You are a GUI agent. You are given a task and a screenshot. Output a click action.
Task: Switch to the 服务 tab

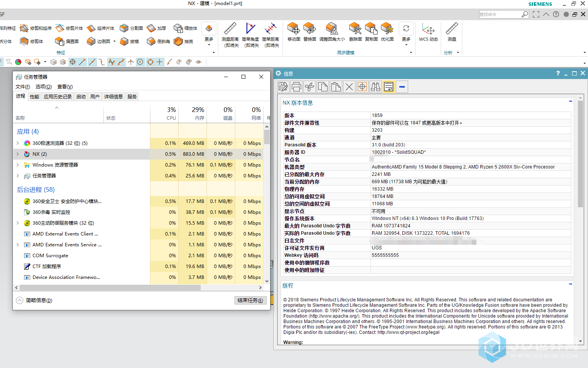pyautogui.click(x=132, y=97)
